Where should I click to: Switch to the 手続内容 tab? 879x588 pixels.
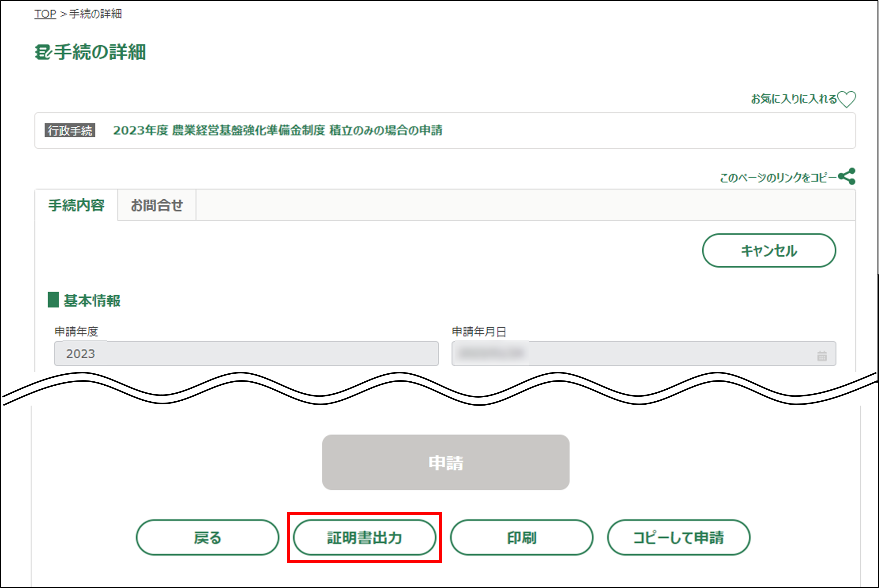(x=76, y=205)
